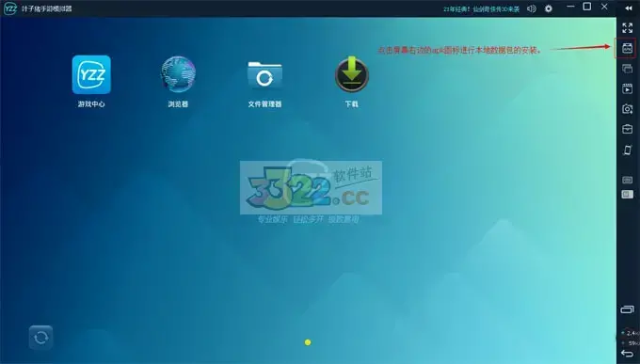Image resolution: width=640 pixels, height=364 pixels.
Task: Click the yellow page indicator dot
Action: [x=308, y=342]
